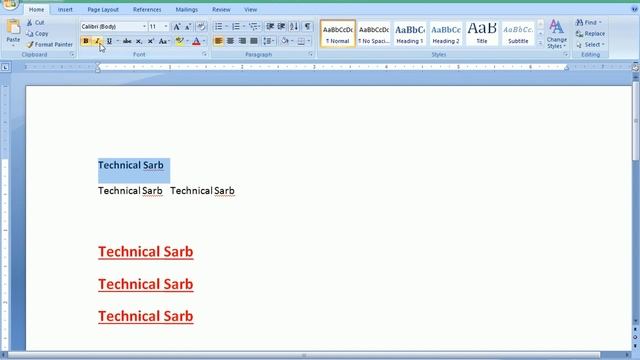640x360 pixels.
Task: Toggle Strikethrough formatting
Action: point(127,41)
